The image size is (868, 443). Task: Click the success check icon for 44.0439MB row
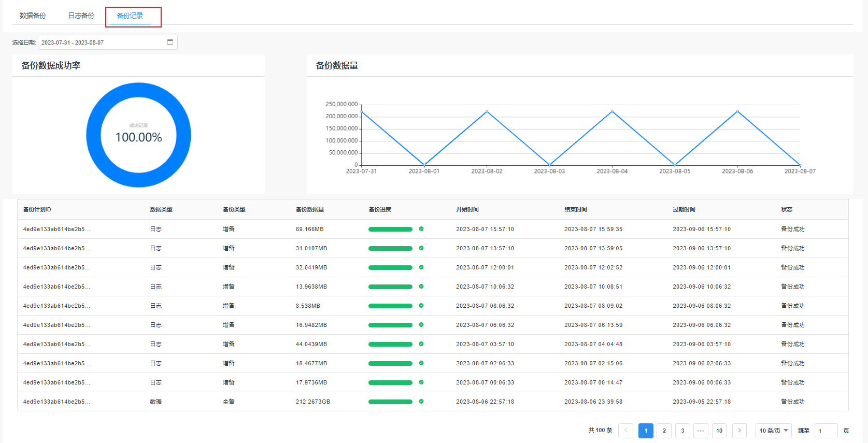pyautogui.click(x=421, y=344)
